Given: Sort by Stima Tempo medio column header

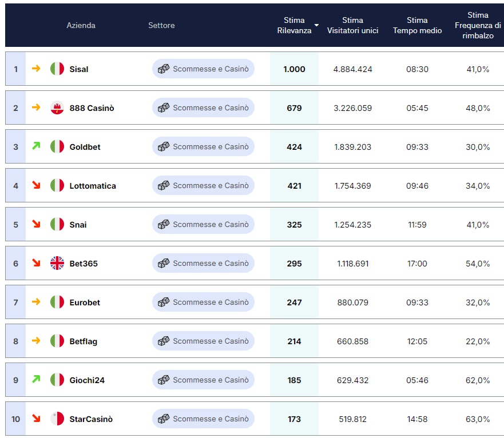Looking at the screenshot, I should [x=417, y=25].
